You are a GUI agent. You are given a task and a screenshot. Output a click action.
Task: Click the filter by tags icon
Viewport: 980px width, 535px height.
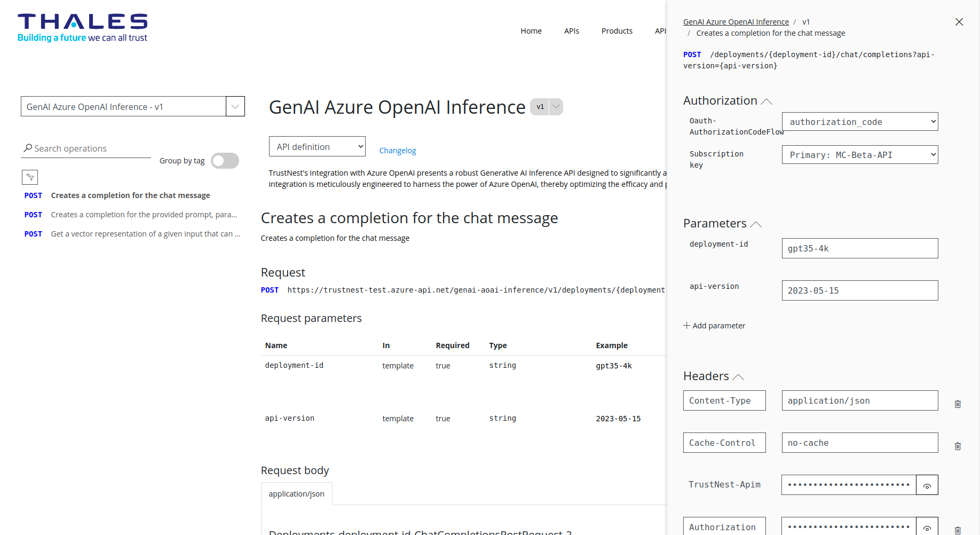pyautogui.click(x=30, y=177)
